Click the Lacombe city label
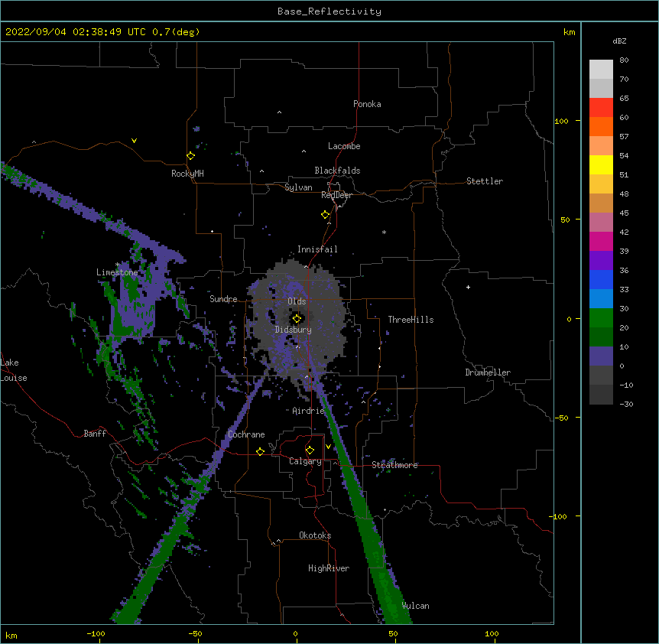This screenshot has height=644, width=659. click(x=344, y=146)
